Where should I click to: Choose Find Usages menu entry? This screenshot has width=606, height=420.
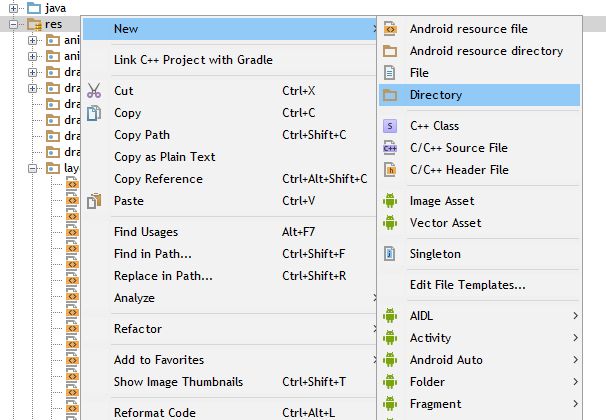[x=230, y=232]
